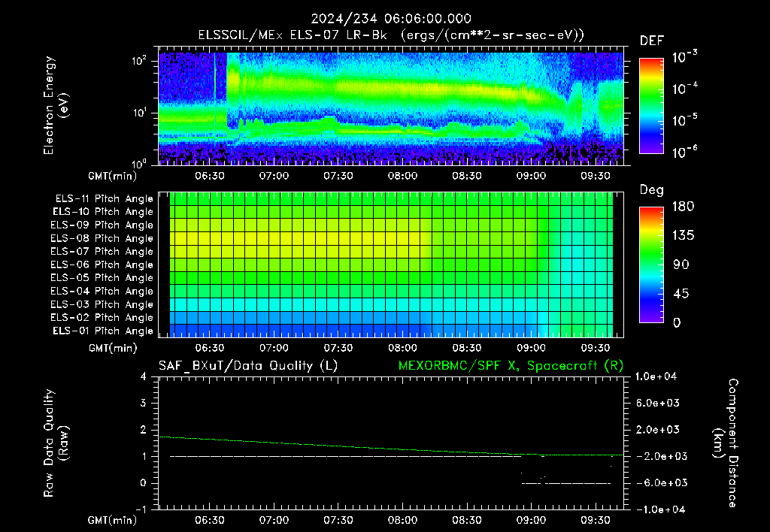Click the 1.0e+04 distance axis tick
Screen dimensions: 770x532
[x=656, y=376]
